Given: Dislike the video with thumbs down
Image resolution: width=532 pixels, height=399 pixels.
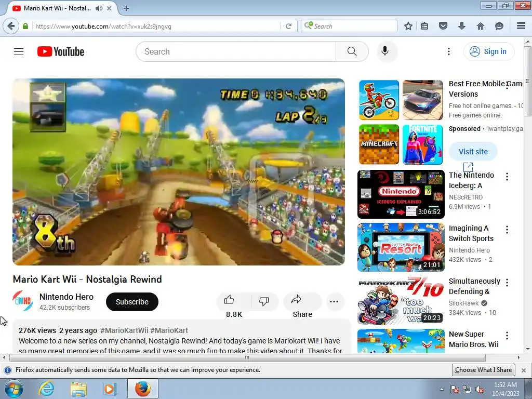Looking at the screenshot, I should [264, 301].
